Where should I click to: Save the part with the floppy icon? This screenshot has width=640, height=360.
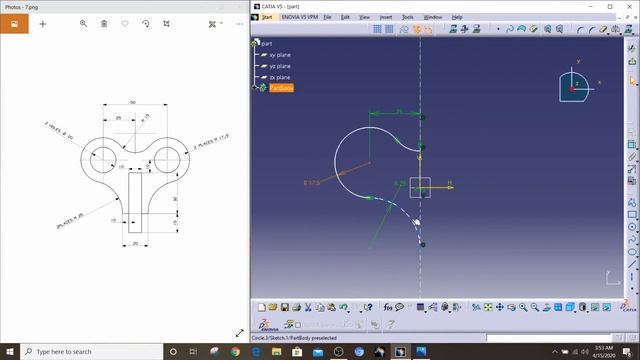coord(285,307)
